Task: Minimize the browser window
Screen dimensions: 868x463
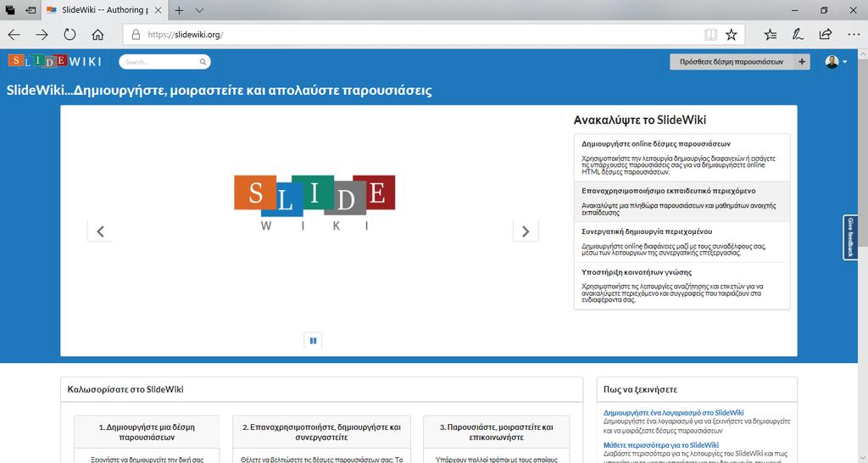Action: (x=795, y=10)
